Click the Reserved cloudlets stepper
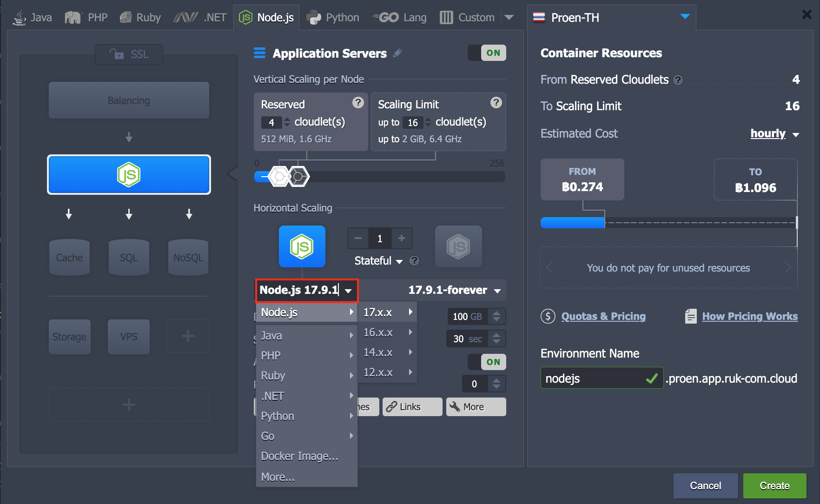Viewport: 820px width, 504px height. pos(287,122)
